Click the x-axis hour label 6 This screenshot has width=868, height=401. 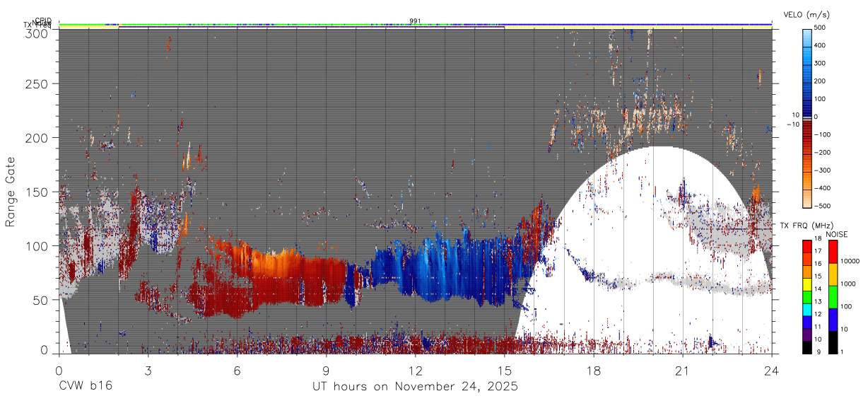pyautogui.click(x=237, y=370)
